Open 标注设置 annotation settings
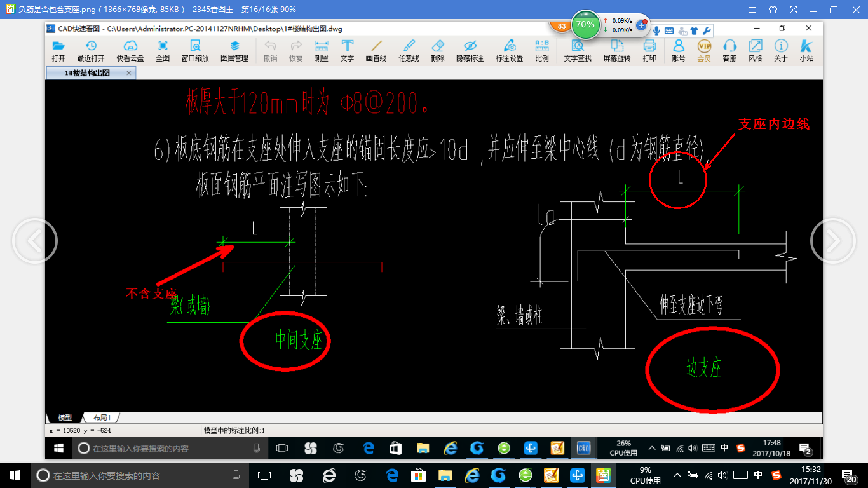Image resolution: width=868 pixels, height=488 pixels. pos(510,51)
